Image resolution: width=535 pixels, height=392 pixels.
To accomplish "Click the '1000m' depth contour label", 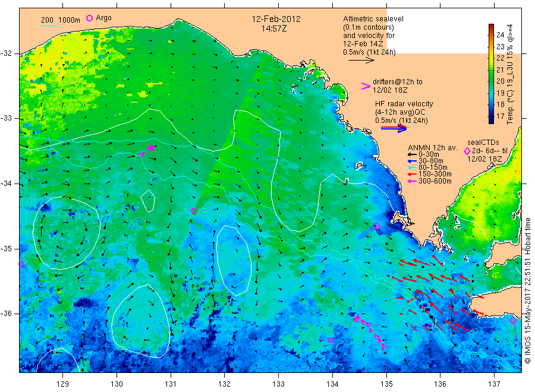I will (69, 20).
